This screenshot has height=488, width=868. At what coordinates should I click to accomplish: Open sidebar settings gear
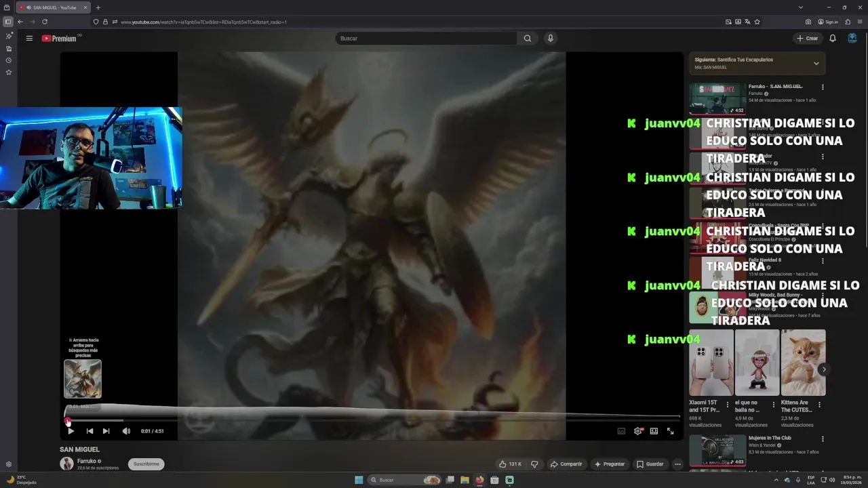[x=9, y=464]
